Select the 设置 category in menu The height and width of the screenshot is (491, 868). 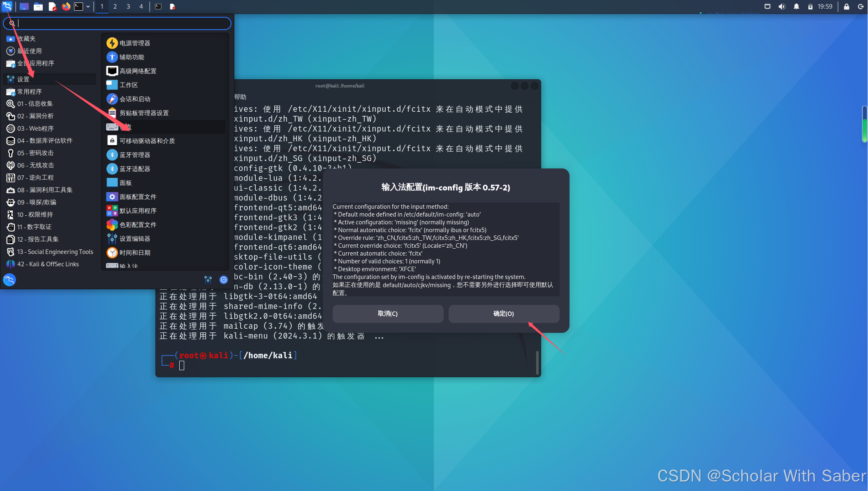click(x=23, y=79)
